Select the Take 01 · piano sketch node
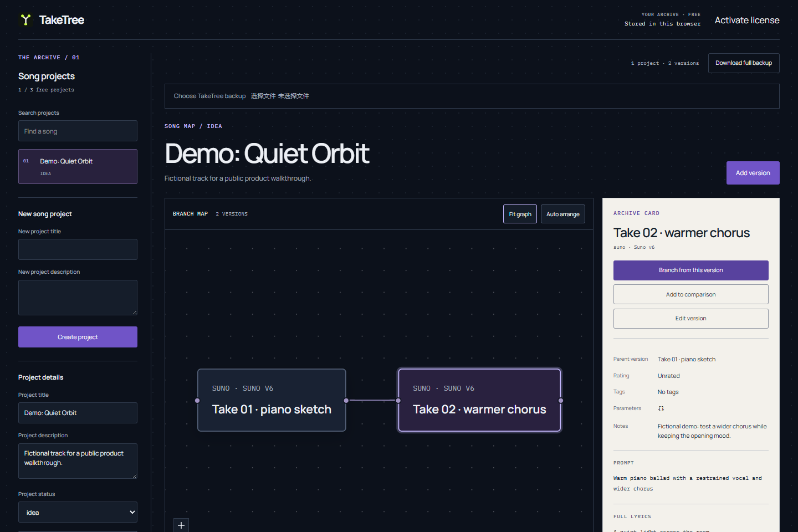This screenshot has width=798, height=532. pos(272,400)
